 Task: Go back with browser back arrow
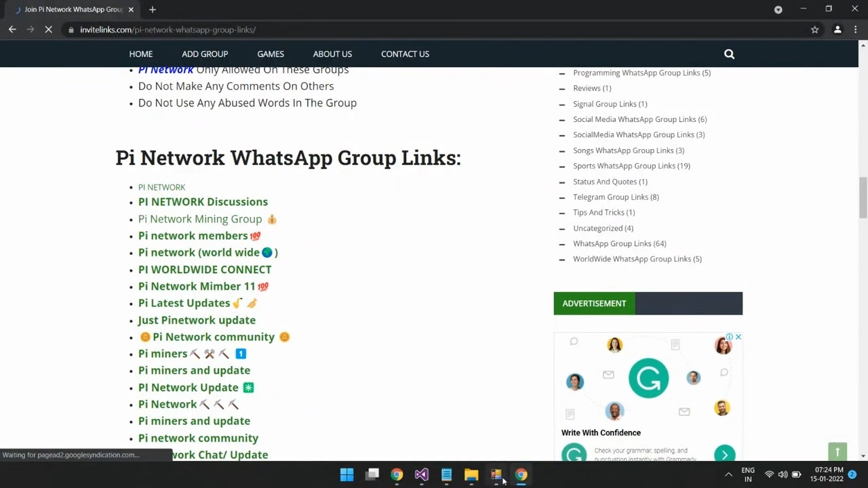coord(12,30)
